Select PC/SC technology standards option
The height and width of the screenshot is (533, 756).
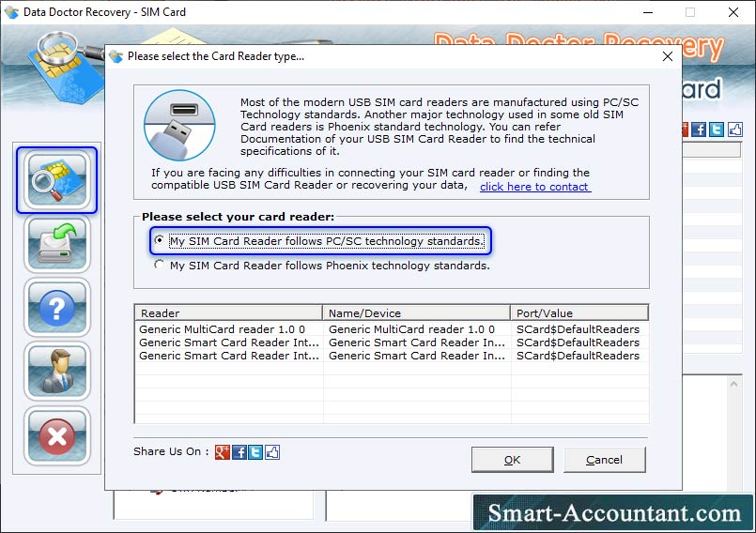tap(320, 240)
